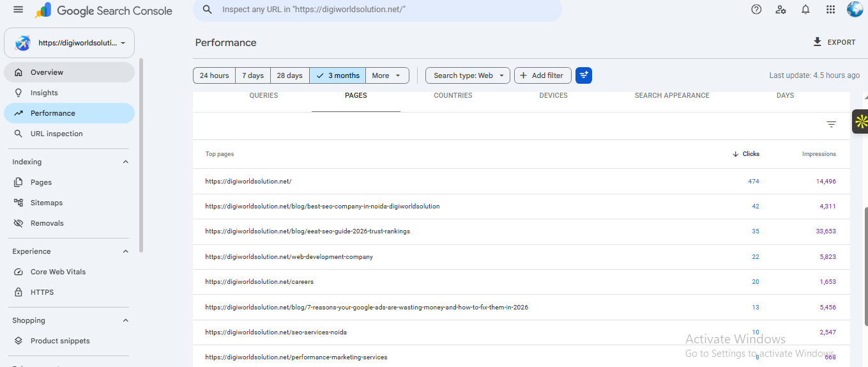
Task: Open the property selector dropdown
Action: tap(69, 43)
